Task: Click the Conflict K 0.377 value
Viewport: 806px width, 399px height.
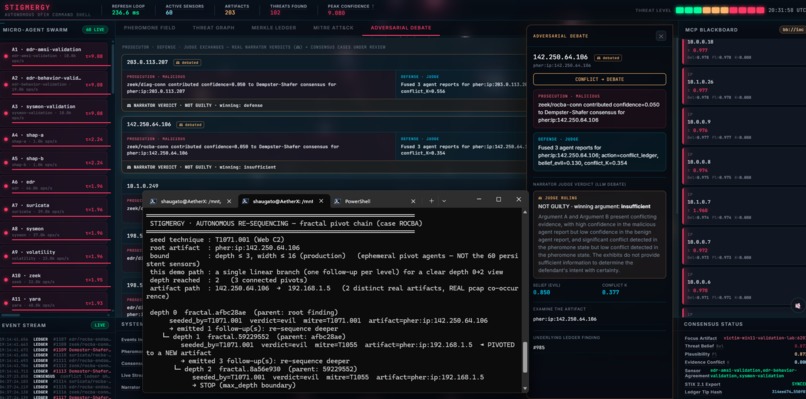Action: [610, 293]
